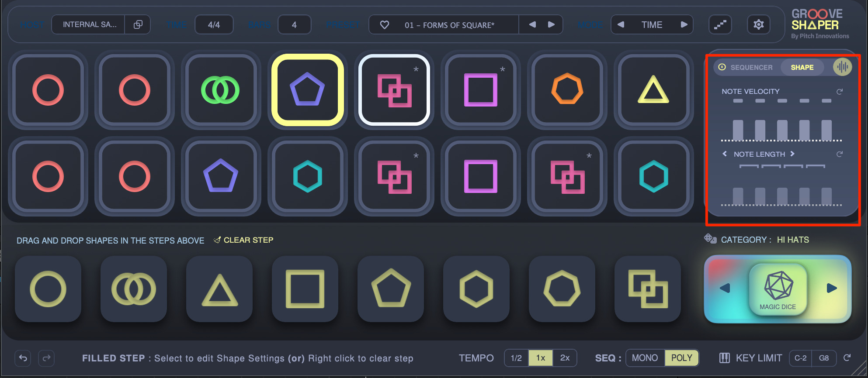The image size is (868, 378).
Task: Click the right chevron next to NOTE LENGTH
Action: click(x=792, y=154)
